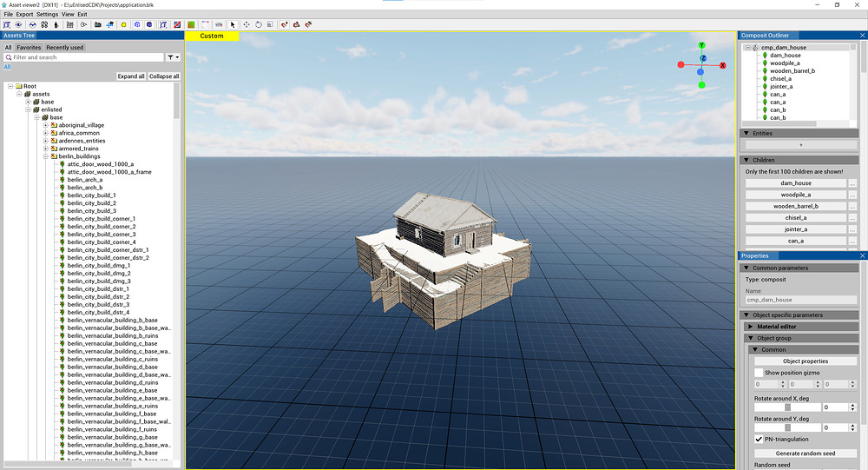Select chisel_a in Composit Outliner
Screen dimensions: 868x470
[780, 79]
